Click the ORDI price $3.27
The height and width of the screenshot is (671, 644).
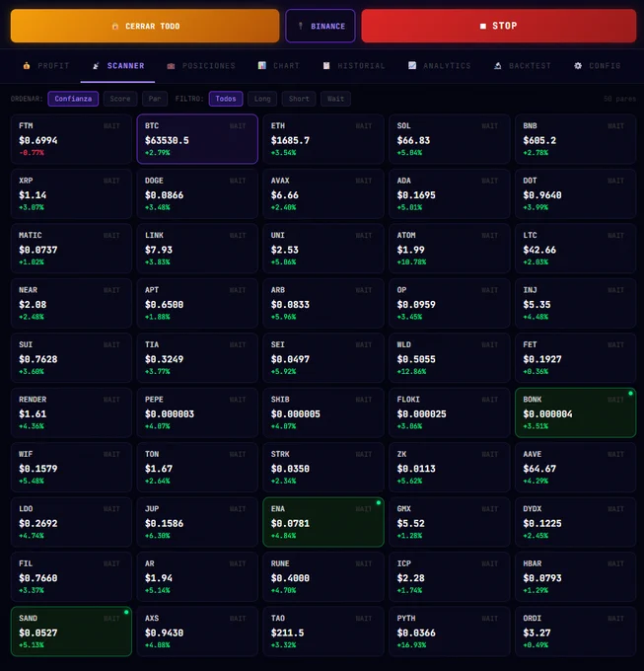(x=537, y=633)
